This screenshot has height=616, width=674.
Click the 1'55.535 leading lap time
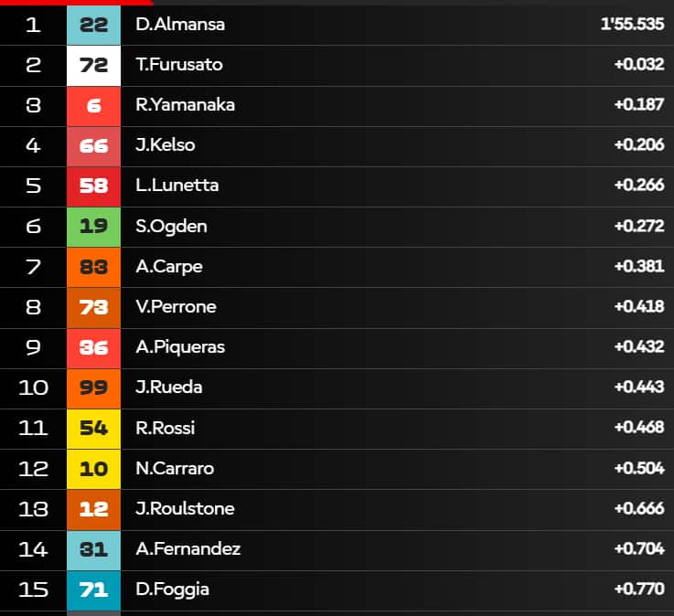(632, 24)
